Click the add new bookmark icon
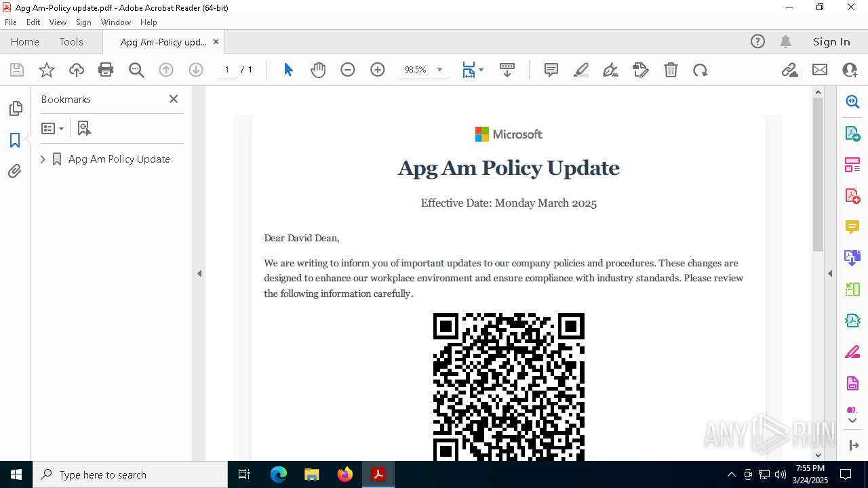The image size is (868, 488). coord(84,128)
